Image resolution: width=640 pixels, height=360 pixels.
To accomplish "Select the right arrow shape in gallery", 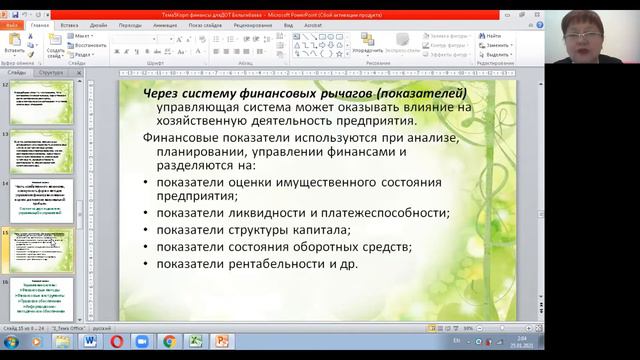I will click(322, 45).
